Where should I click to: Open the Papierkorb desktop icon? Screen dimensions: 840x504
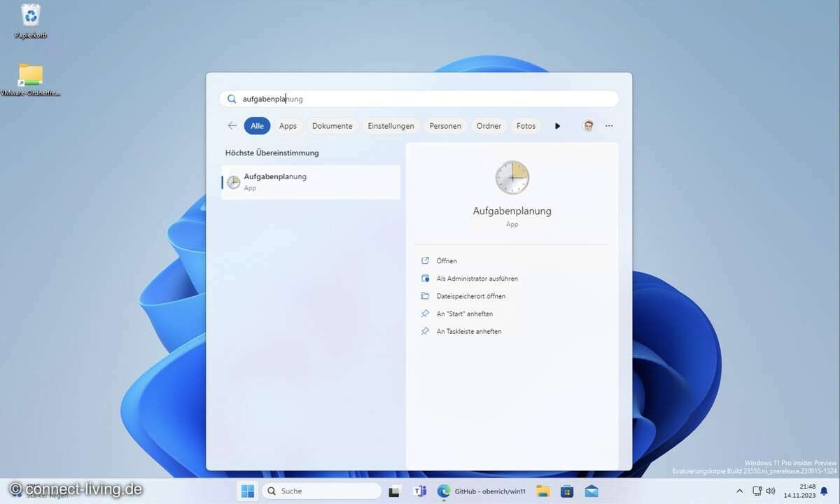(31, 20)
